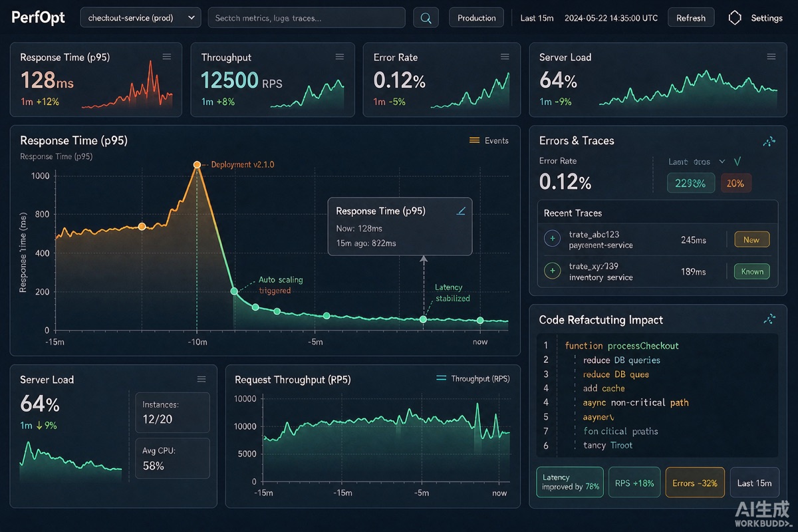Click the red 20% badge in Errors panel

coord(735,184)
